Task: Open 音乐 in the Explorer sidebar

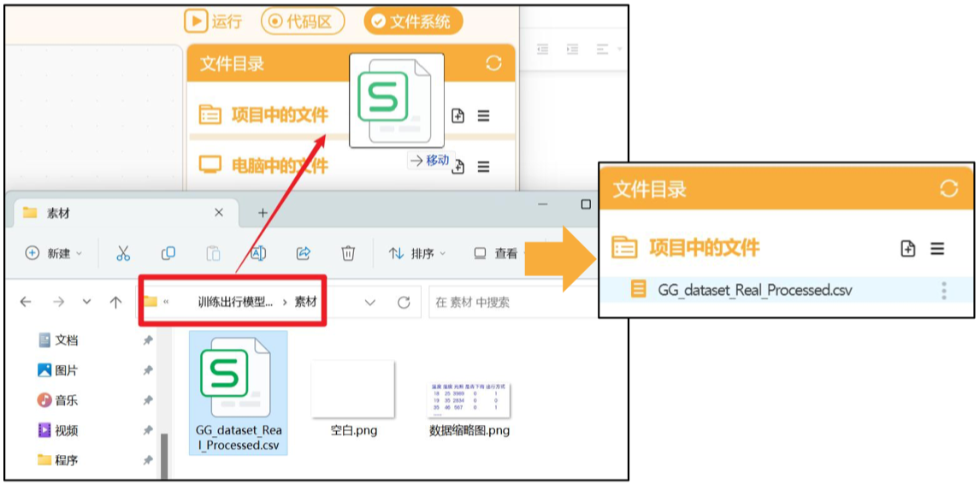Action: (58, 400)
